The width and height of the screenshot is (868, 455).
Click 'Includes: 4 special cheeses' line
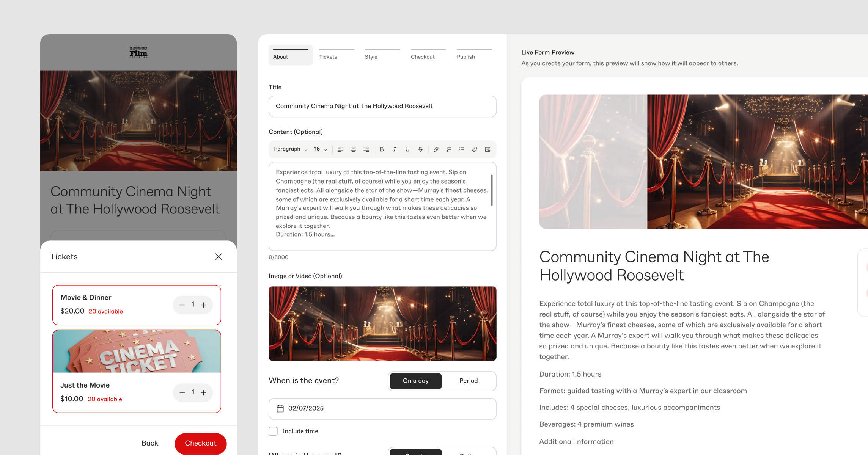pyautogui.click(x=630, y=408)
